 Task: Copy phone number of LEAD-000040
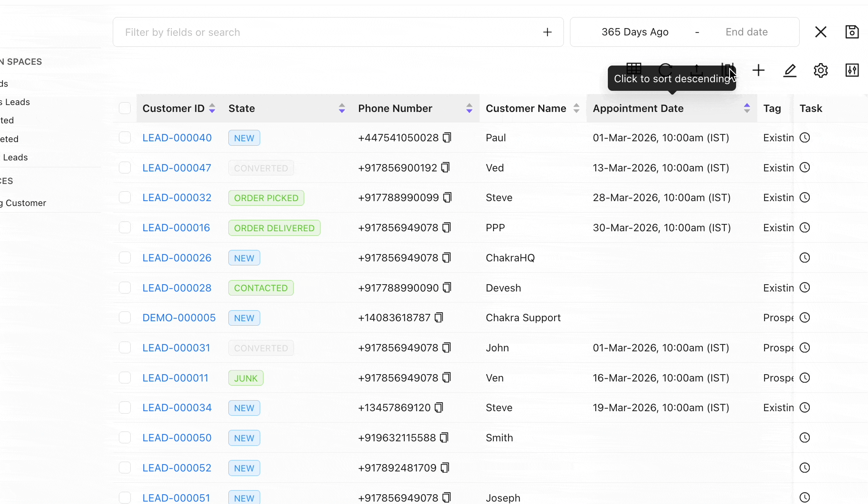[x=447, y=138]
